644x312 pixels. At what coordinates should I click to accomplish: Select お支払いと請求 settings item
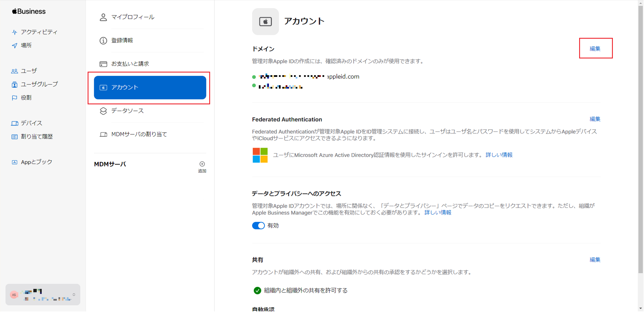point(150,64)
